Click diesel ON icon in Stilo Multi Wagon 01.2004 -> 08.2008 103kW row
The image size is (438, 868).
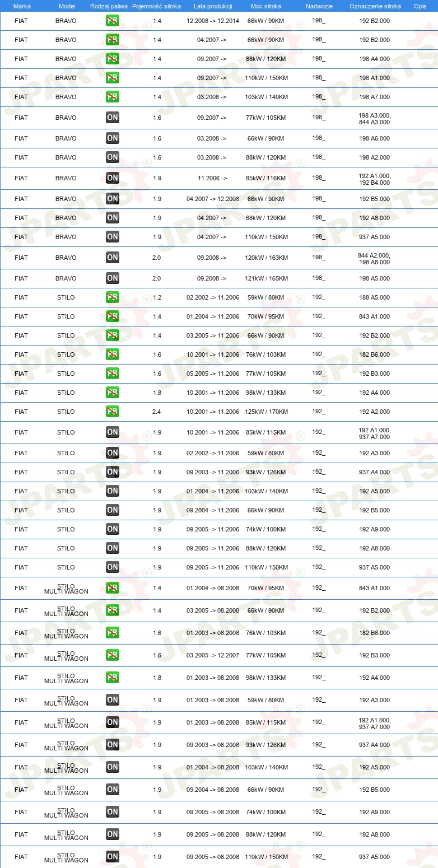coord(113,767)
